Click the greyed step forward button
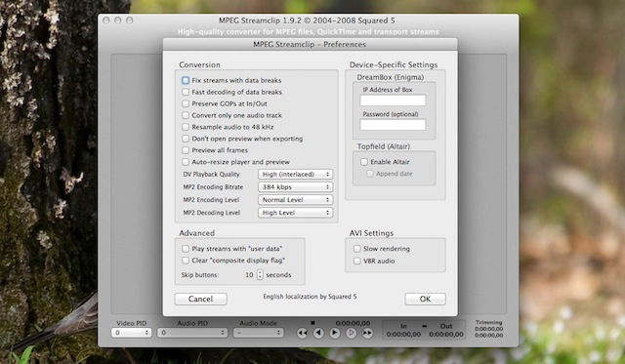The width and height of the screenshot is (625, 364). tap(352, 333)
